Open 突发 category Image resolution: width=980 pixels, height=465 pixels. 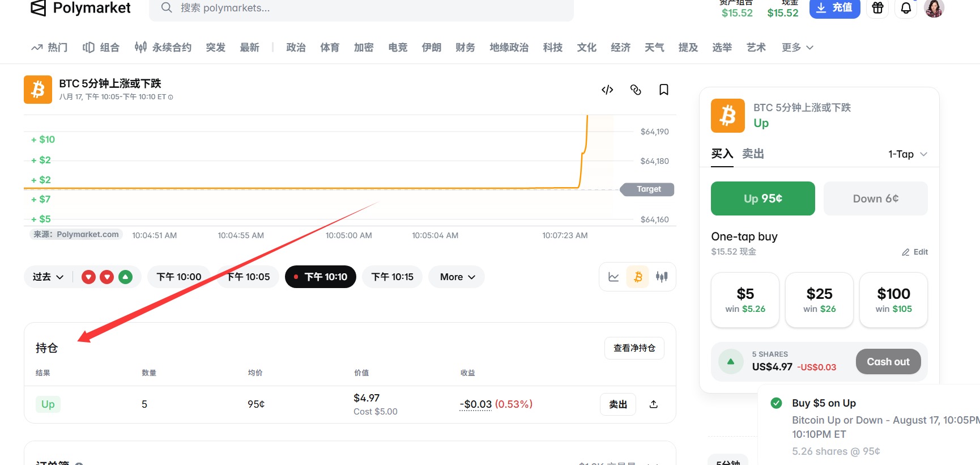click(216, 48)
